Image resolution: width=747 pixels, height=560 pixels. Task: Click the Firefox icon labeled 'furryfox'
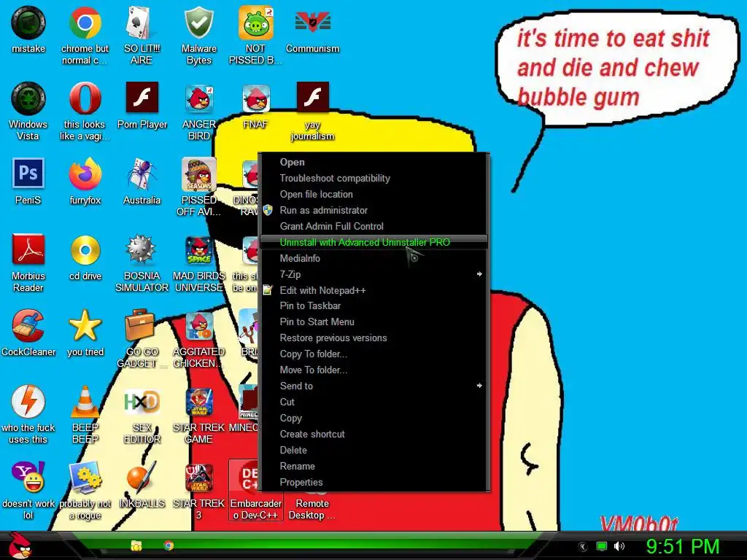click(x=85, y=174)
